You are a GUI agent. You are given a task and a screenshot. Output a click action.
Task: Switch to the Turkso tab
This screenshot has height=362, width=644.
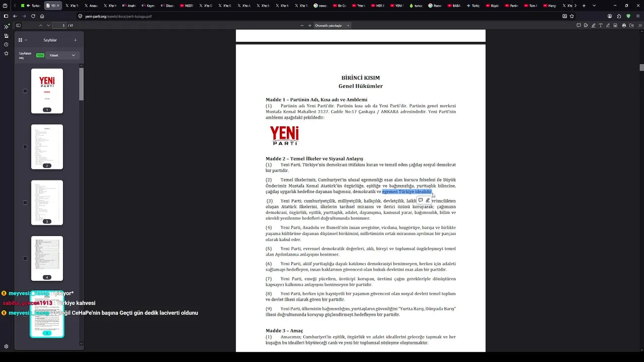click(32, 6)
